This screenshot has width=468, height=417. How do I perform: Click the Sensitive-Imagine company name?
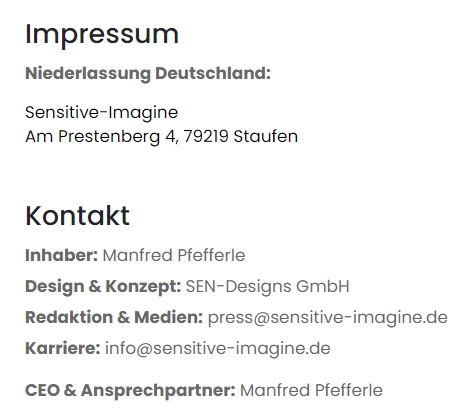(102, 113)
